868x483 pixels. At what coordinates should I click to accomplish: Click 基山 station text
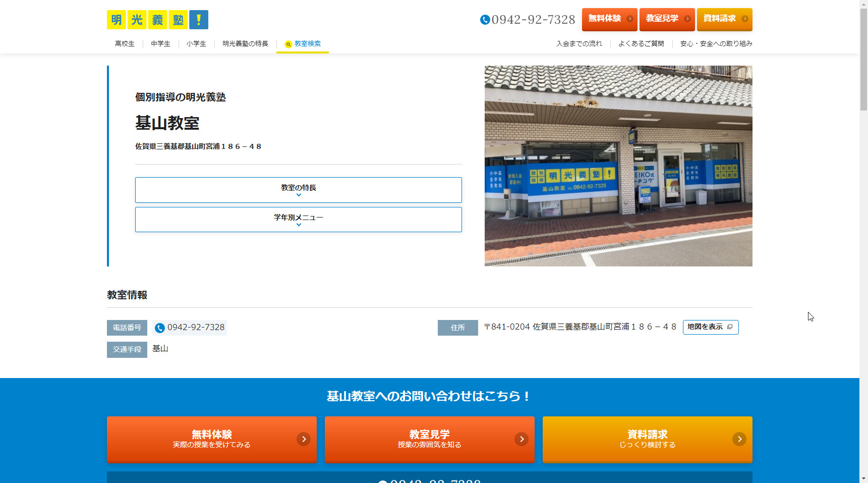pos(160,349)
